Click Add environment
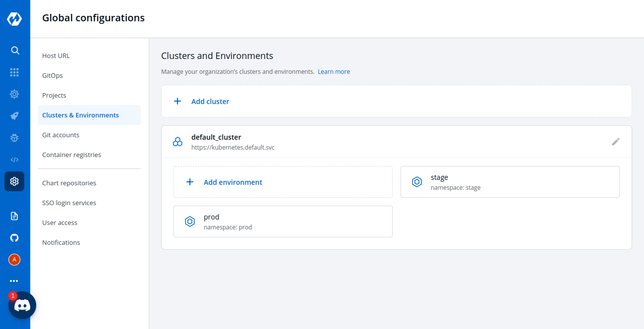644x329 pixels. 233,182
